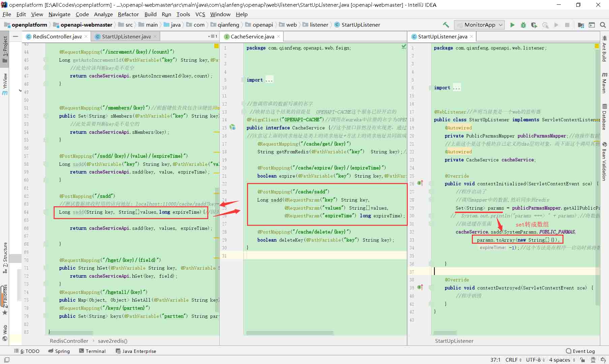
Task: Close the CacheService.java tab
Action: pyautogui.click(x=278, y=36)
